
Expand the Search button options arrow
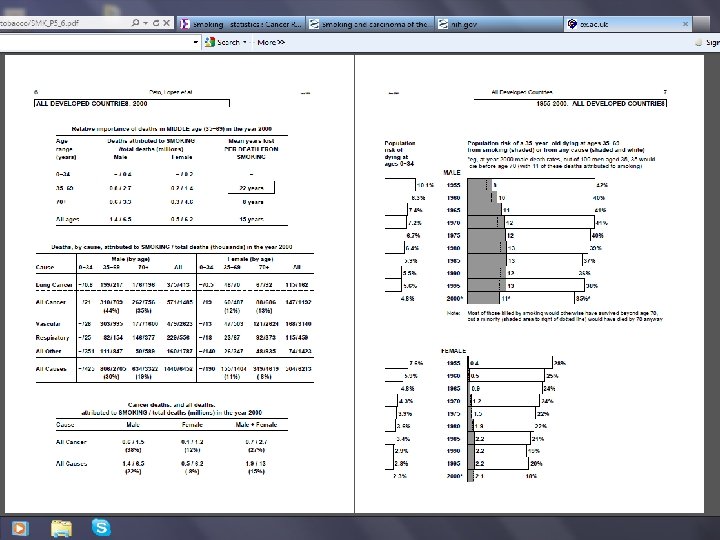click(x=245, y=42)
